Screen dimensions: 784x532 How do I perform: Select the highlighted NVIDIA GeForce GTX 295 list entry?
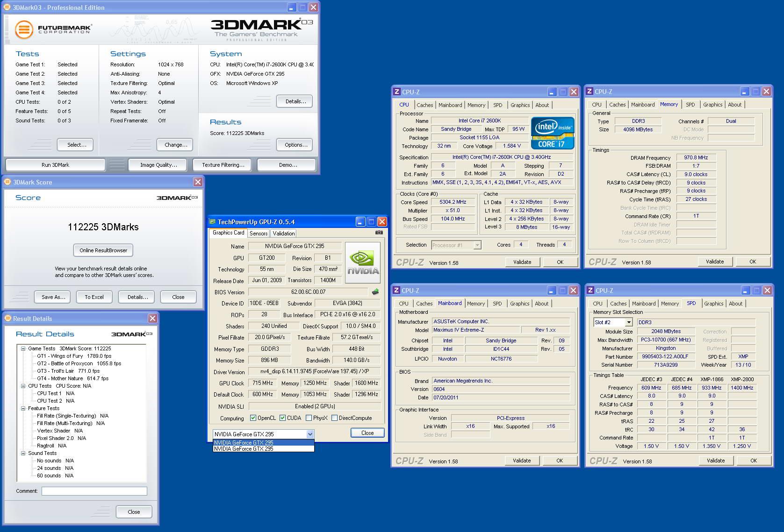[x=263, y=443]
